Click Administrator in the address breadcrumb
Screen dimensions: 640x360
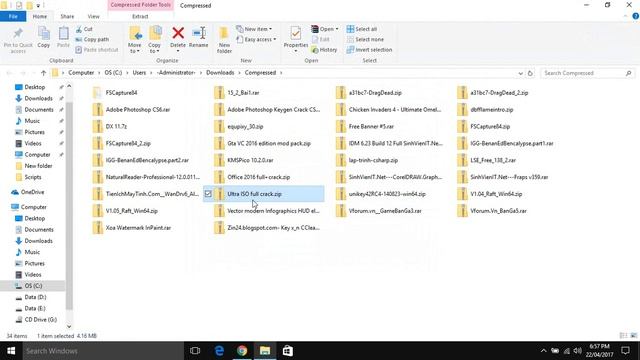176,73
